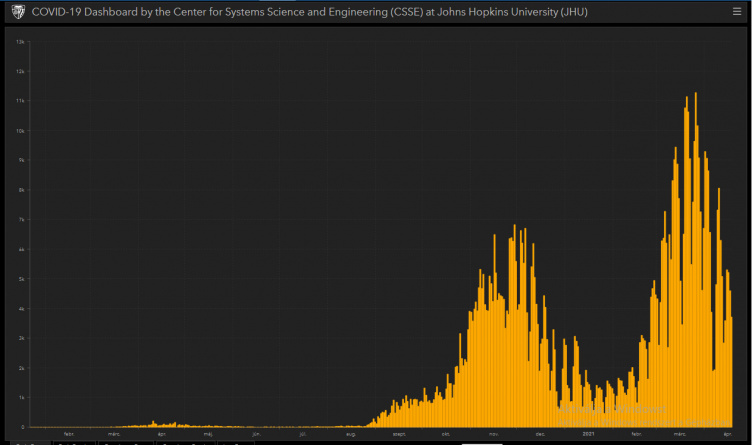752x445 pixels.
Task: Click the 2021 label on the time axis
Action: (588, 434)
